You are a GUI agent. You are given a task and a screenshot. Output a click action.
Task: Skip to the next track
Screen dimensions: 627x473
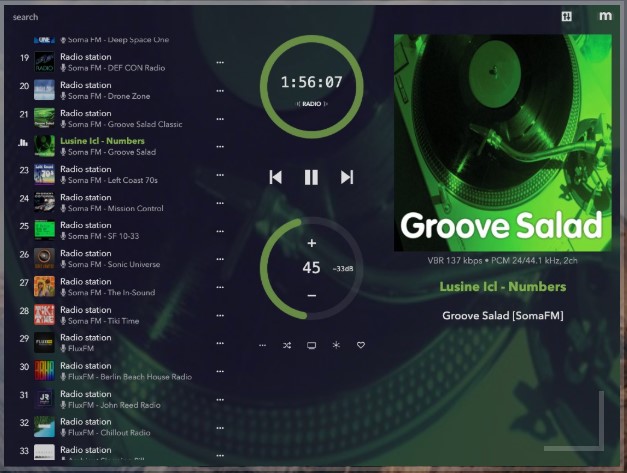[347, 177]
